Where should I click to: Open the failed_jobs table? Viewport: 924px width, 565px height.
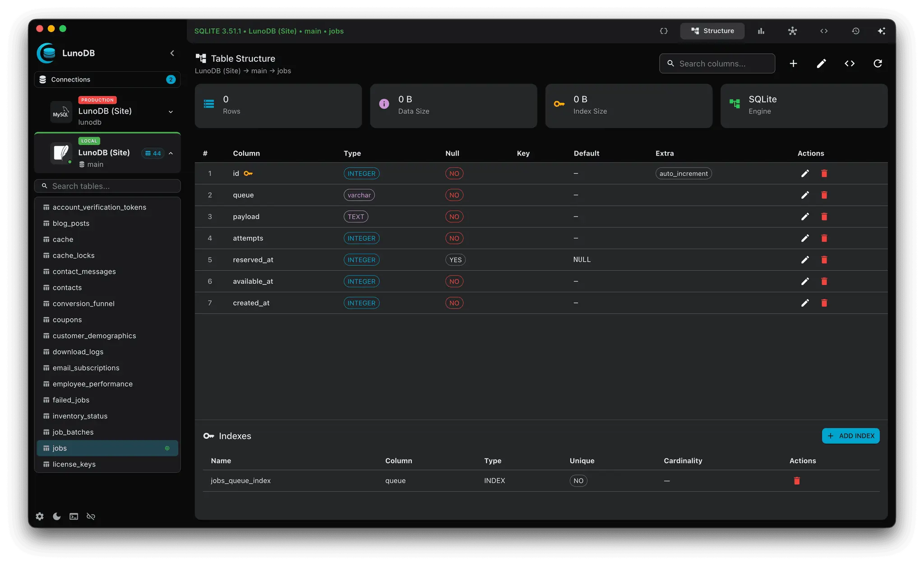click(107, 400)
